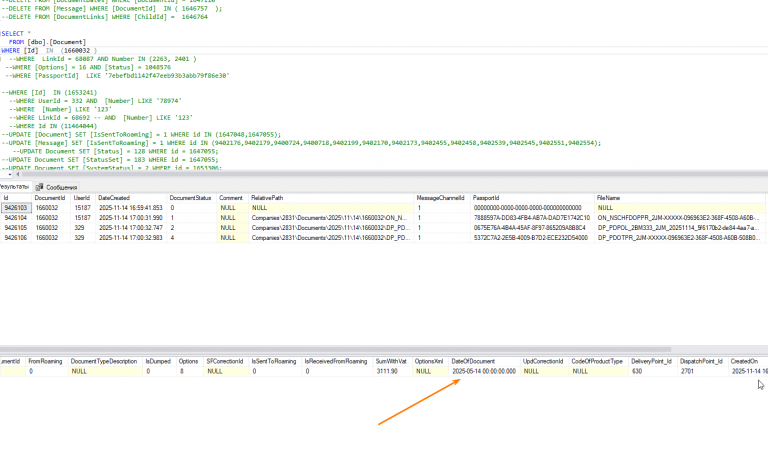Viewport: 768px width, 460px height.
Task: Select the FileName column header
Action: (680, 198)
